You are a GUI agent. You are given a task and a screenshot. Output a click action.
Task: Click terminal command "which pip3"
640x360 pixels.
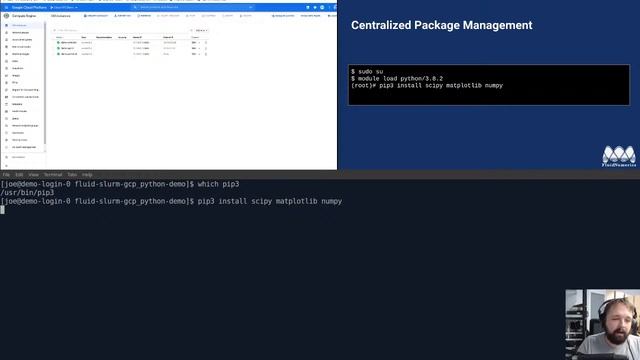[x=218, y=184]
